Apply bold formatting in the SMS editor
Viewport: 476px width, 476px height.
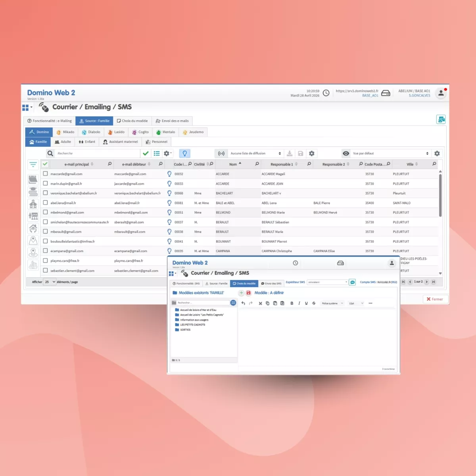tap(292, 303)
